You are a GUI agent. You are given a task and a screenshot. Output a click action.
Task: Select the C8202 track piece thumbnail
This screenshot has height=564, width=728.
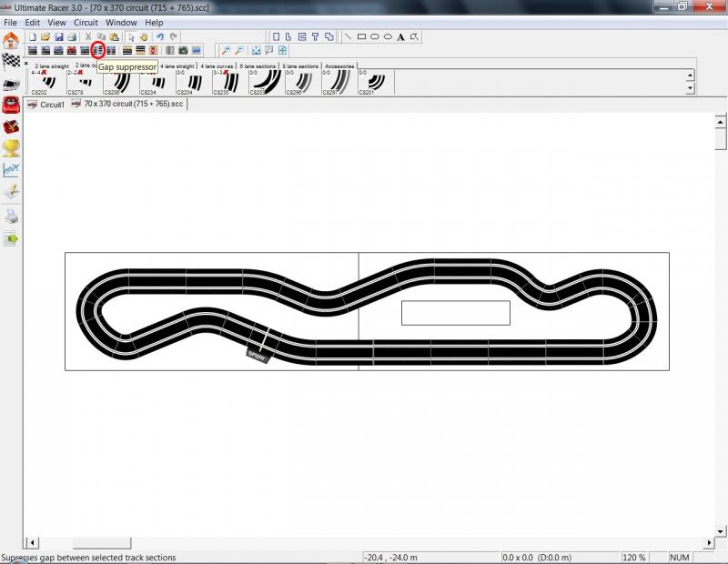48,83
